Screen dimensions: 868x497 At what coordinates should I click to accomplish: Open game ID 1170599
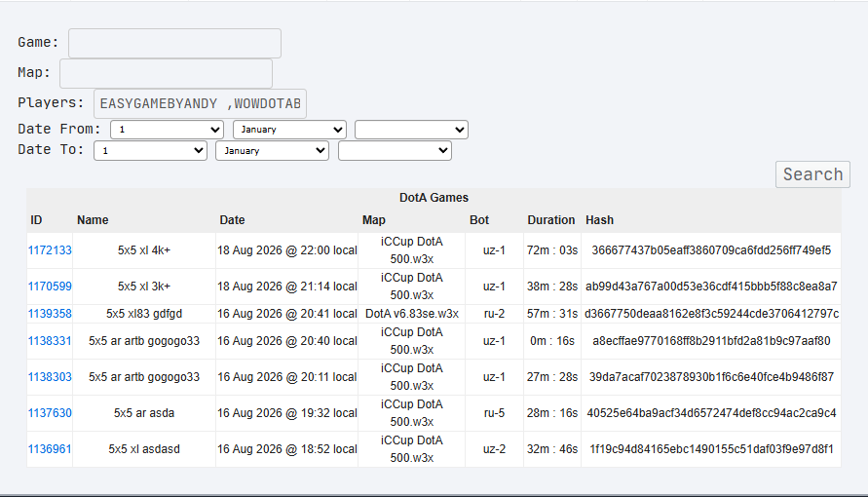(x=50, y=287)
